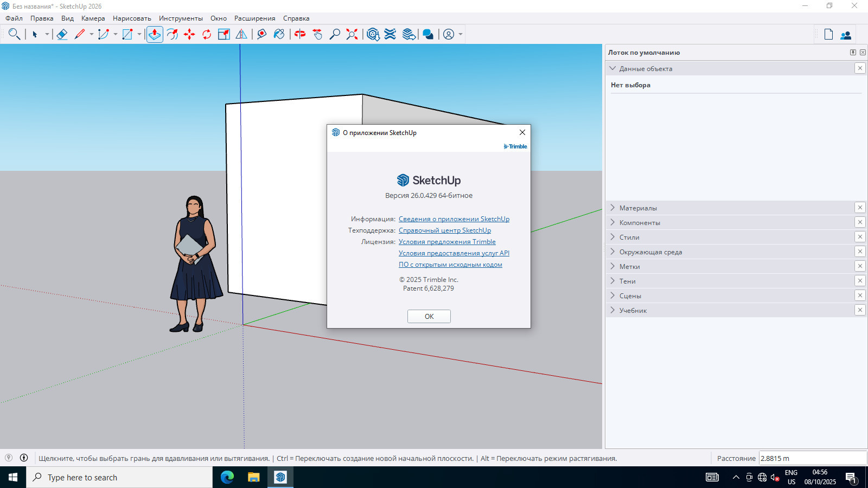
Task: Open the Камера menu
Action: [x=93, y=18]
